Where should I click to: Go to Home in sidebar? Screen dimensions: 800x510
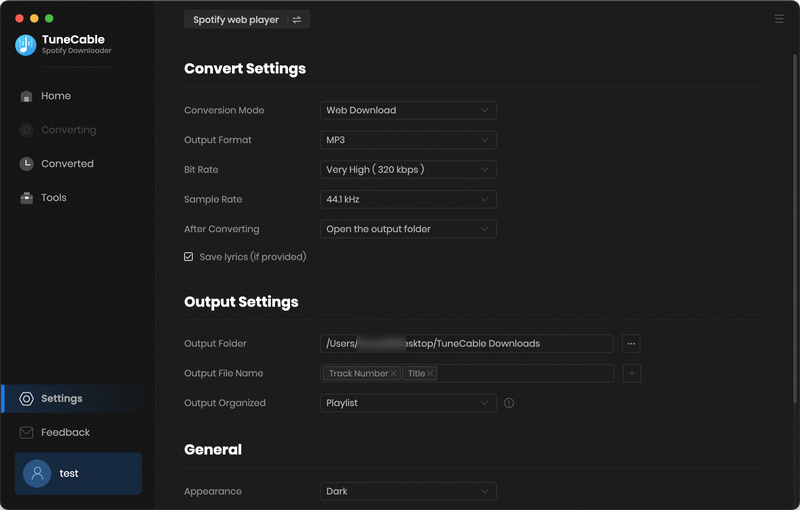pyautogui.click(x=78, y=96)
